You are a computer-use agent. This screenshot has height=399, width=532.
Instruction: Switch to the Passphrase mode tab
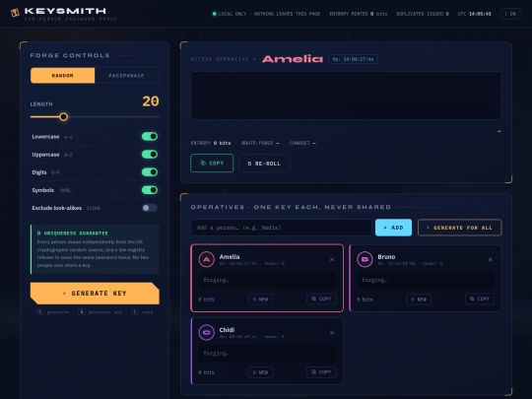pyautogui.click(x=126, y=75)
